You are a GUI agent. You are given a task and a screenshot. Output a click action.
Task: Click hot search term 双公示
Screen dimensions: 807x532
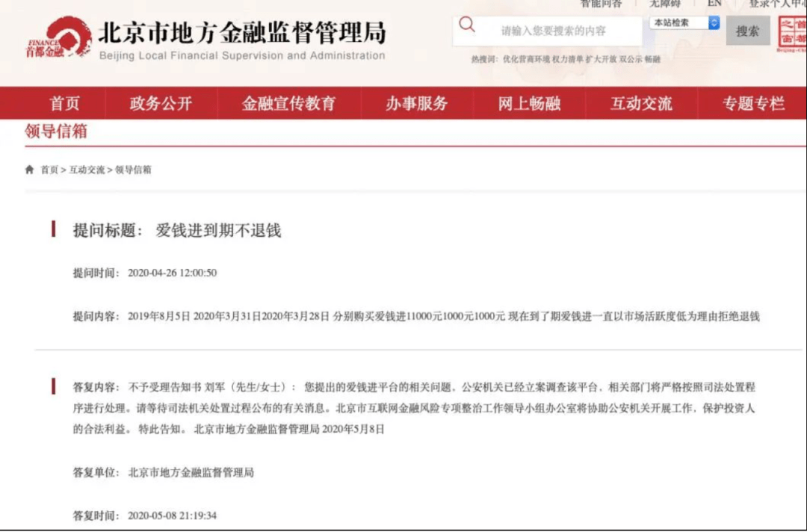[x=631, y=59]
